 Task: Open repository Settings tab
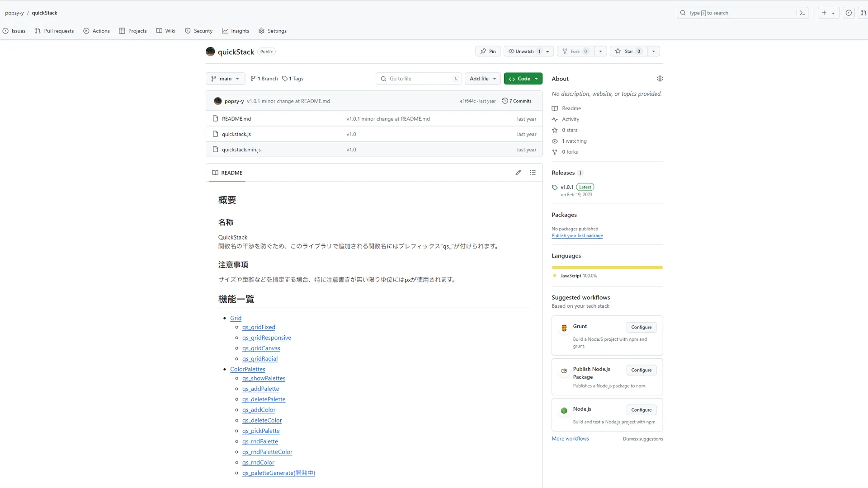click(273, 31)
